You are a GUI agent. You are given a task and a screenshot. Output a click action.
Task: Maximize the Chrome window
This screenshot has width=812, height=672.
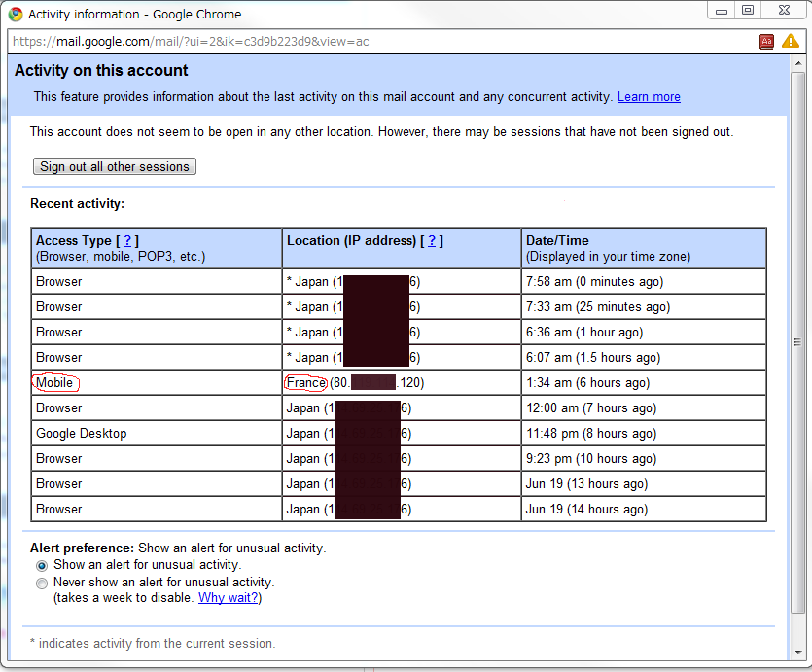(x=747, y=11)
